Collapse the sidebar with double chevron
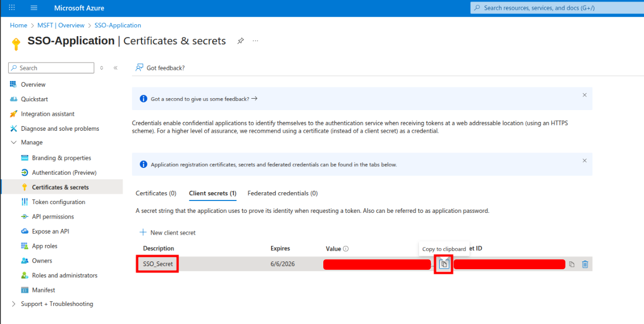The height and width of the screenshot is (324, 644). tap(115, 68)
